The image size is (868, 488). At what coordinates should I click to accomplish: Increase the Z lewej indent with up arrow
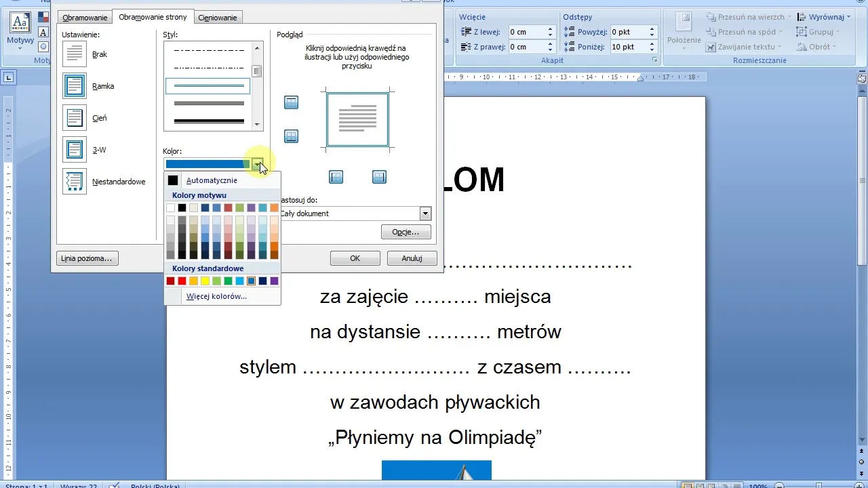(x=550, y=29)
